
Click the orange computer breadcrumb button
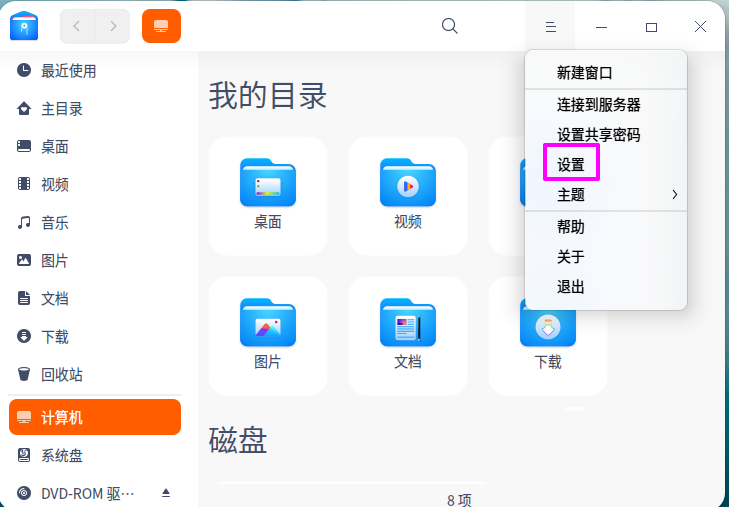coord(161,26)
